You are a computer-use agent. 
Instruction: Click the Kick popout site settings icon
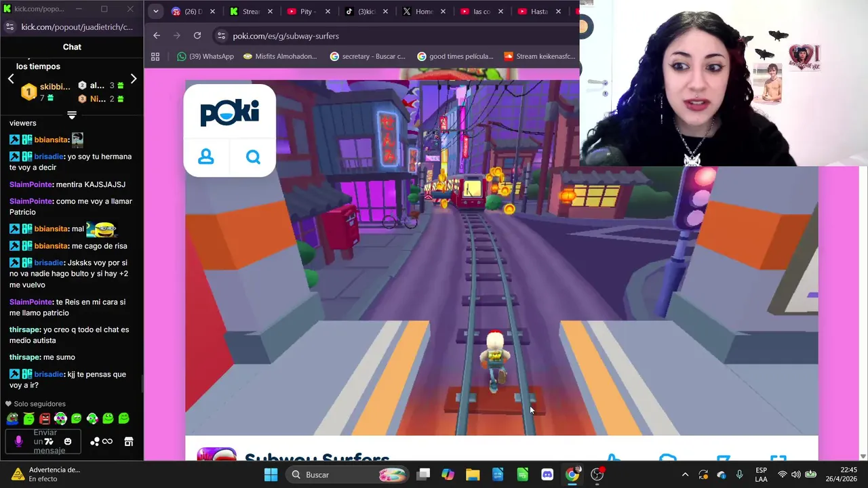(x=9, y=26)
